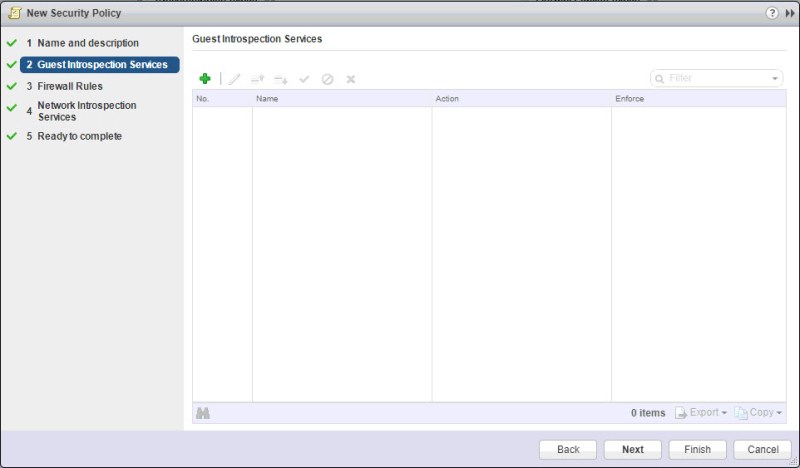
Task: Expand the double-arrow icon in title bar
Action: pyautogui.click(x=790, y=12)
